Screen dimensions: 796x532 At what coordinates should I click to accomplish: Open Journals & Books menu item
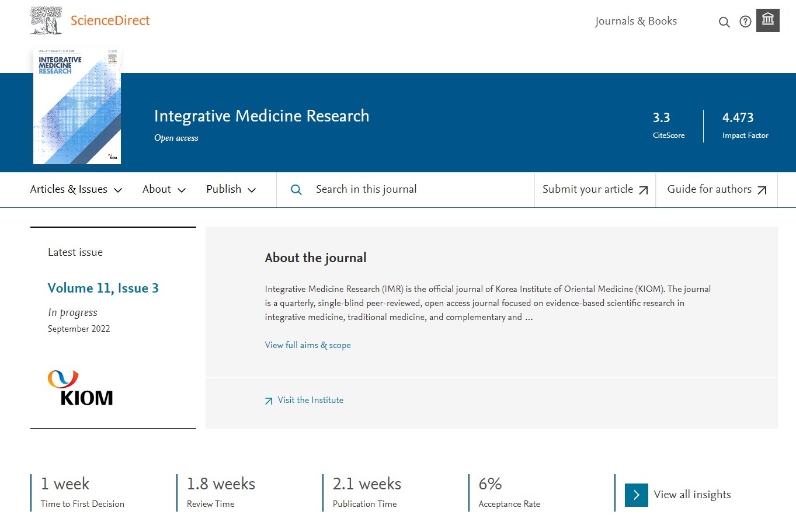pos(635,21)
